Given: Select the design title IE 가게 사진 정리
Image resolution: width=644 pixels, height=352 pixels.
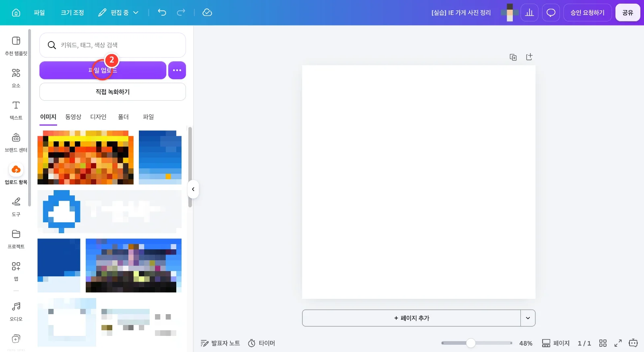Looking at the screenshot, I should (461, 12).
